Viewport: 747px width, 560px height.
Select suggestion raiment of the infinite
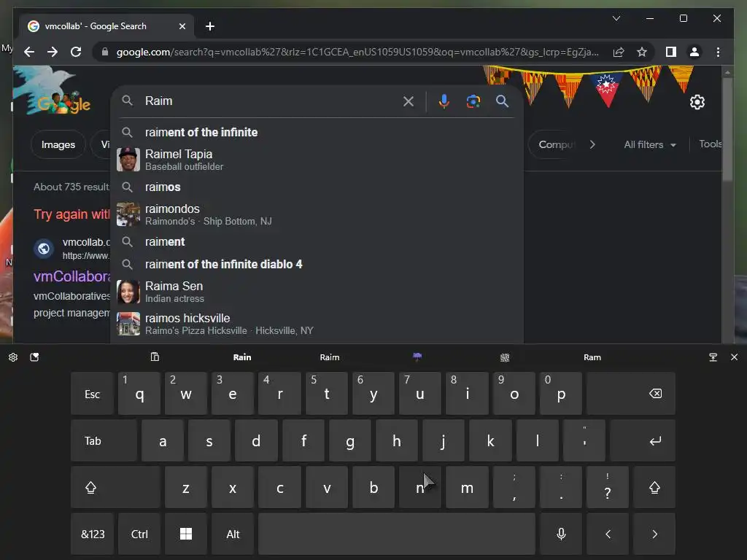coord(317,133)
